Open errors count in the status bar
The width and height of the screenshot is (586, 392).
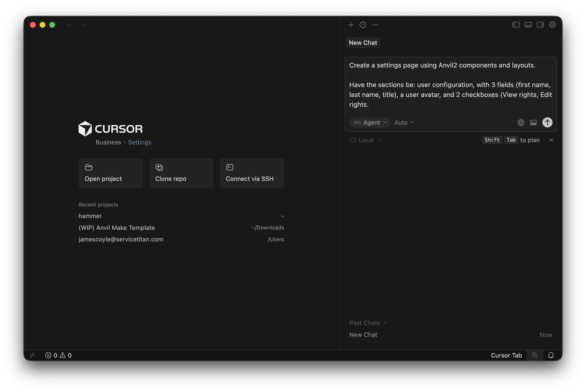(51, 355)
